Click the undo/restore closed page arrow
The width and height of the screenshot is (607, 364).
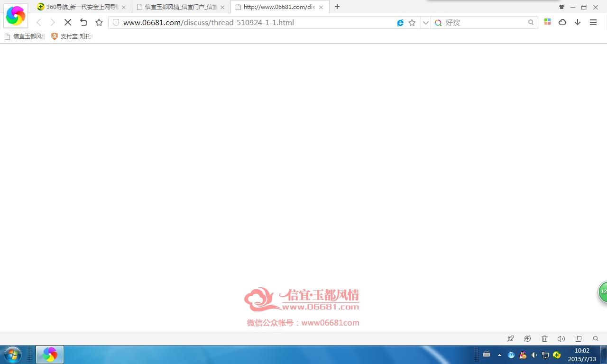coord(83,22)
